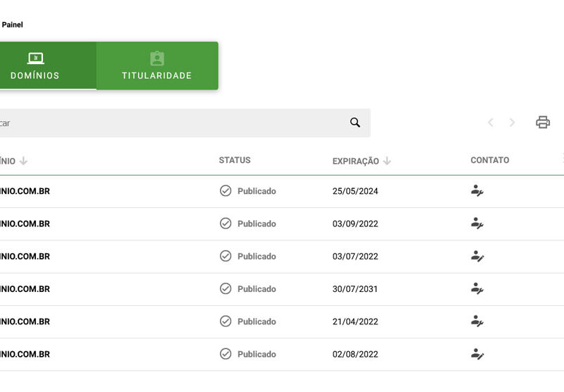This screenshot has width=564, height=392.
Task: Edit contact for domain expiring 03/07/2022
Action: pos(477,256)
